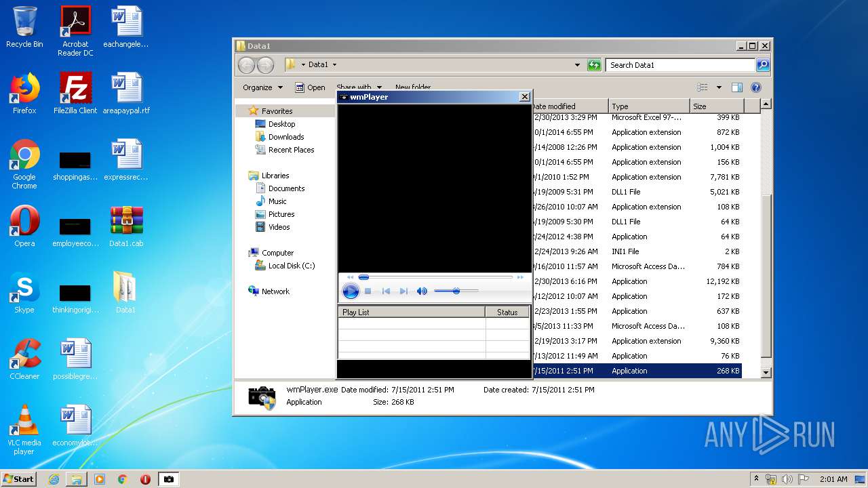Click the next track button in wmPlayer
The width and height of the screenshot is (868, 488).
[x=403, y=291]
